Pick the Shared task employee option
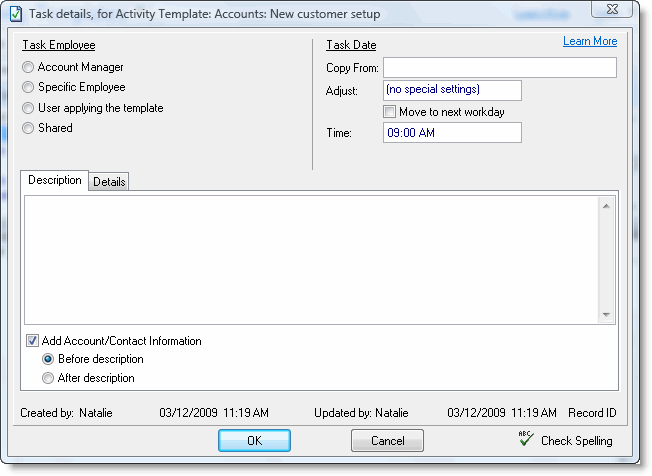Viewport: 652px width, 476px height. (x=28, y=128)
